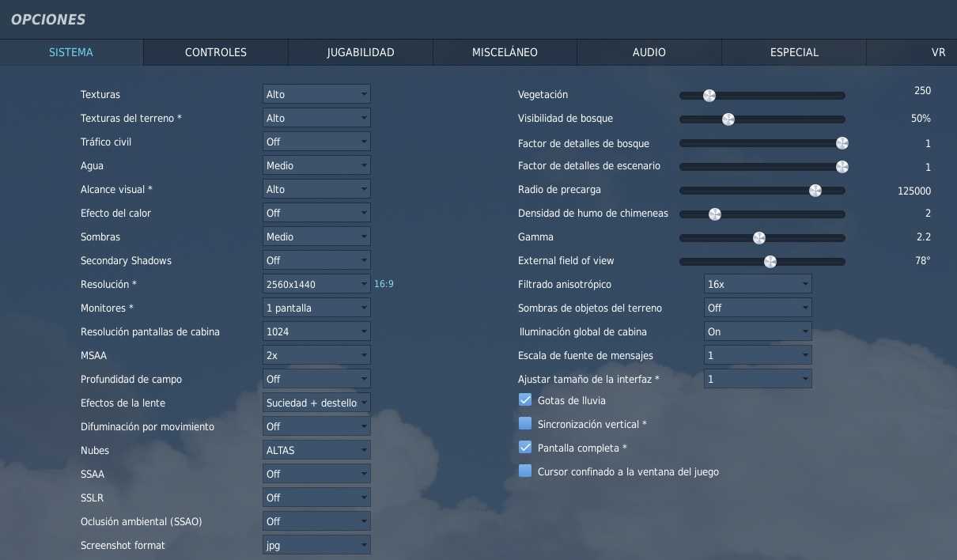Expand the Profundidad de campo dropdown

tap(316, 379)
